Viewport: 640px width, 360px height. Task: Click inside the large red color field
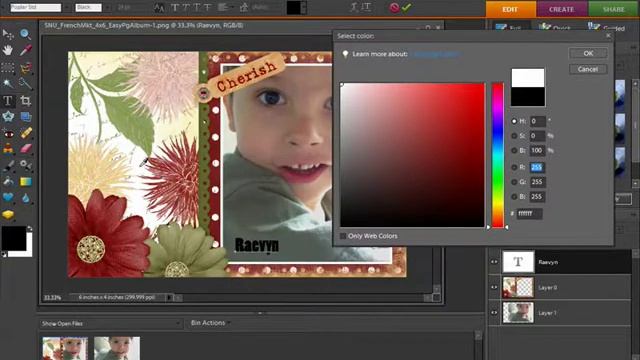click(x=413, y=155)
